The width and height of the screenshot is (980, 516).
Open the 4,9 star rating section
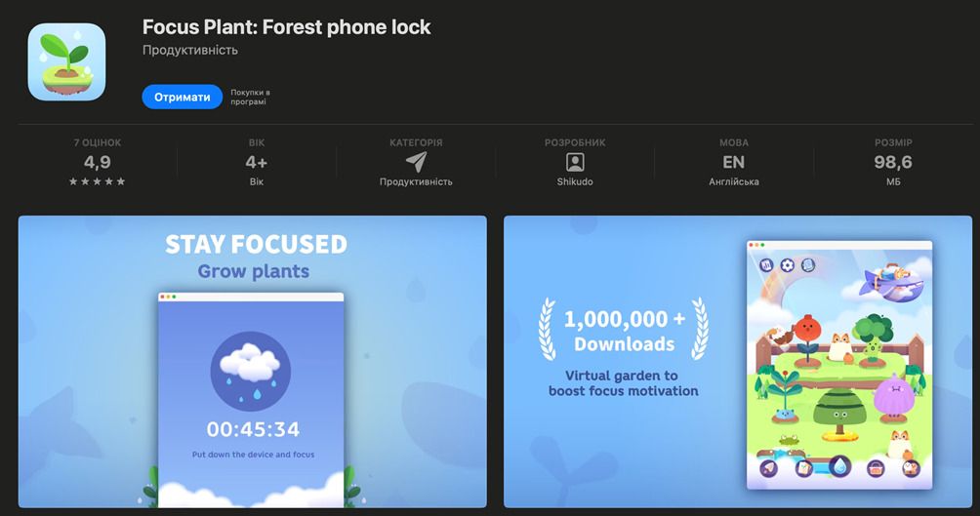[97, 162]
